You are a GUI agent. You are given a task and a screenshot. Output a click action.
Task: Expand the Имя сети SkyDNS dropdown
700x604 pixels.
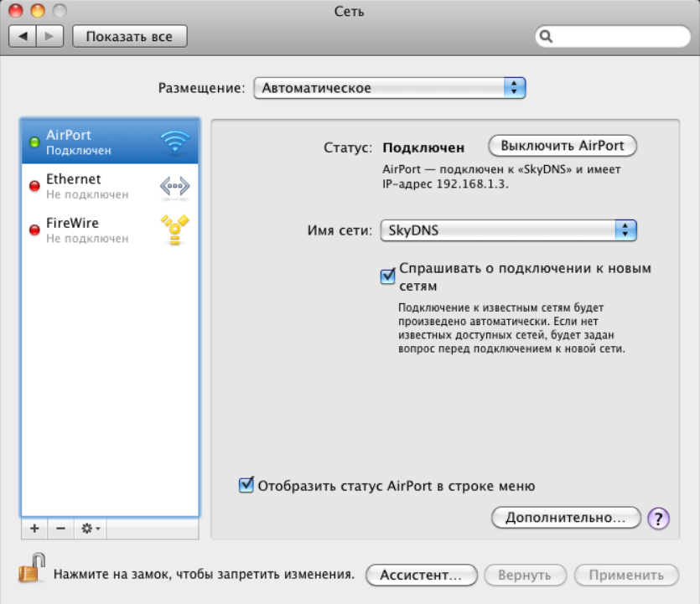point(508,230)
